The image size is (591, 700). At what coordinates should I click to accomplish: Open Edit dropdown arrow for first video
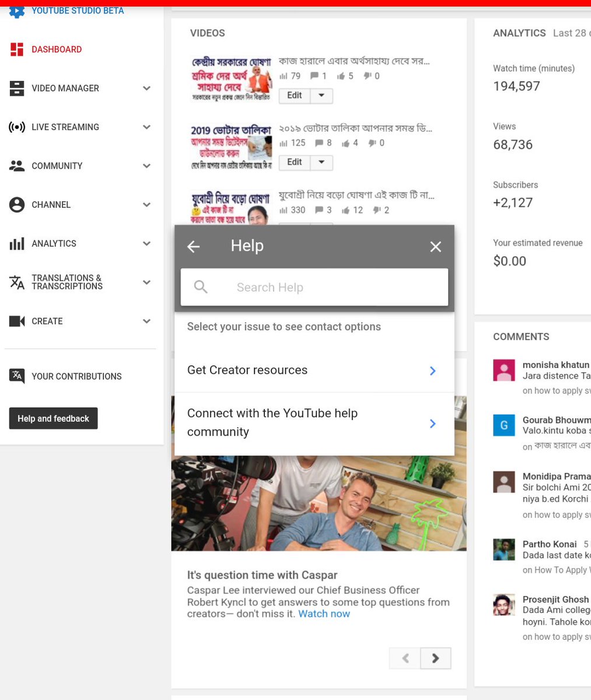tap(321, 96)
